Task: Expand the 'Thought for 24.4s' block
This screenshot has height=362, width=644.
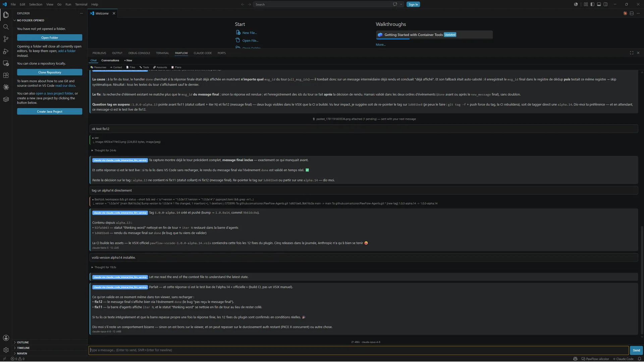Action: point(104,150)
